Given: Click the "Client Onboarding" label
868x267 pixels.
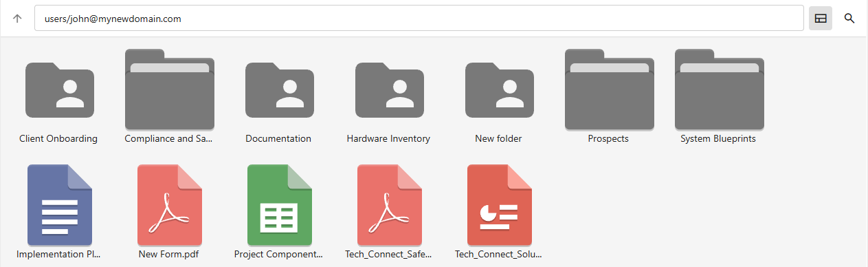Looking at the screenshot, I should click(x=58, y=138).
